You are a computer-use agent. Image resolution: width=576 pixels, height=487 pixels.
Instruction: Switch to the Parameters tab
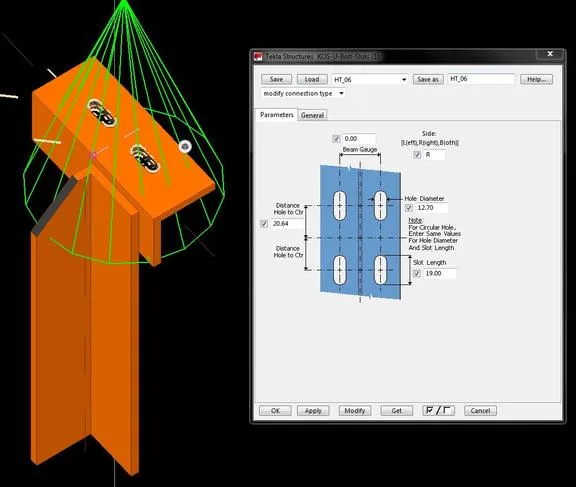click(x=276, y=115)
